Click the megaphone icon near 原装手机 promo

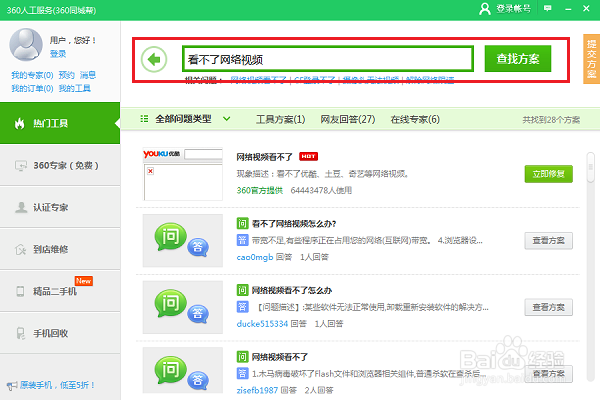point(12,385)
